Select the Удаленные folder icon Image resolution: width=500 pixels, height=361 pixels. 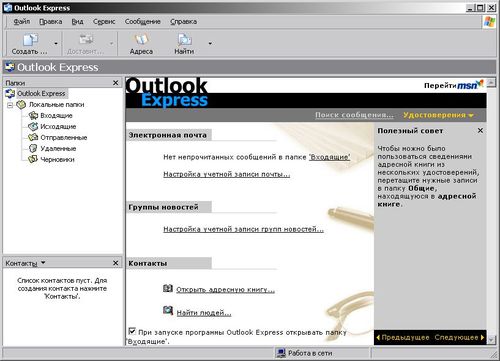[x=33, y=148]
